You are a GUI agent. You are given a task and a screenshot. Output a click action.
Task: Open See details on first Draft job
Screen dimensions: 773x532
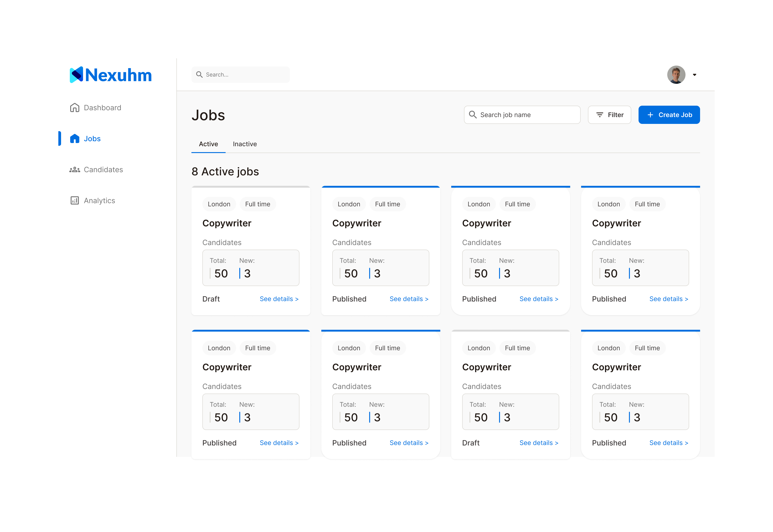(279, 299)
